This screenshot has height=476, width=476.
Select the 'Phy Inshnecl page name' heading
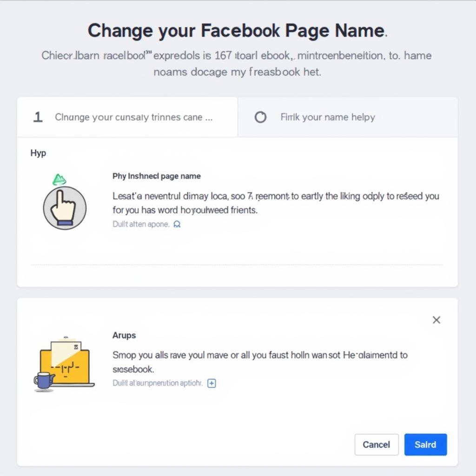(x=156, y=176)
